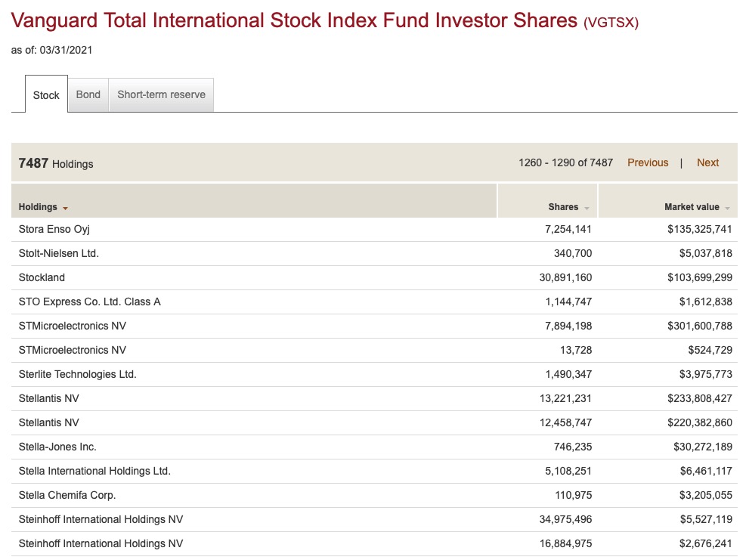This screenshot has height=560, width=749.
Task: Switch to the Bond tab
Action: pyautogui.click(x=88, y=94)
